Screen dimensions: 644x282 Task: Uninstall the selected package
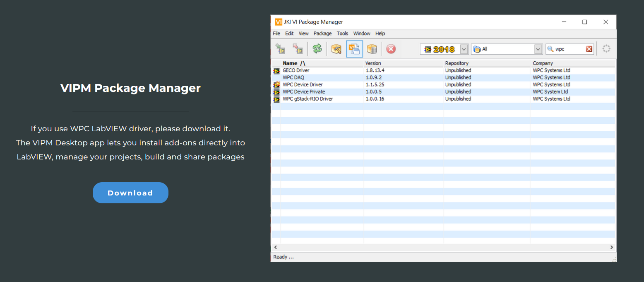coord(298,48)
